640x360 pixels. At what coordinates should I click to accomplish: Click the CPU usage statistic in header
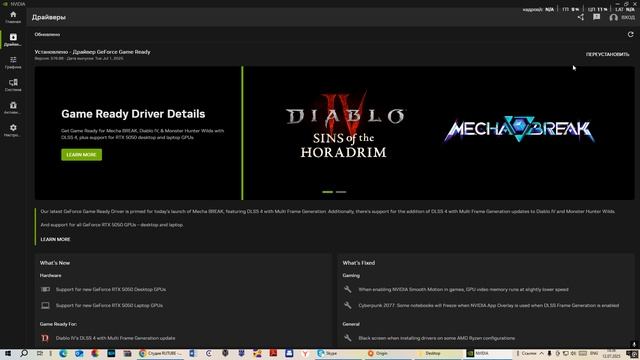(598, 9)
